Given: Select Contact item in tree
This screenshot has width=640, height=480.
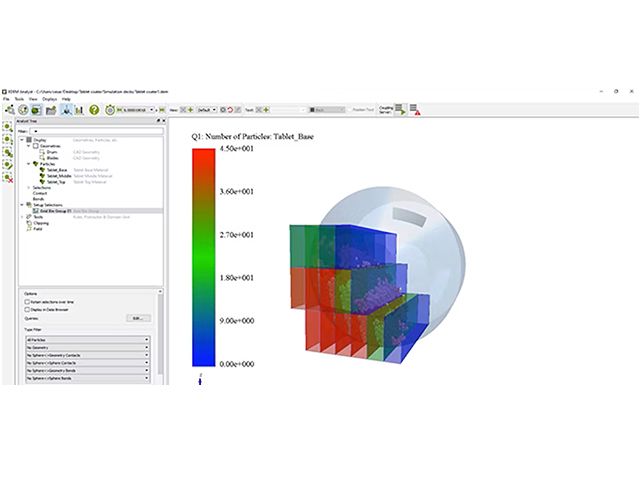Looking at the screenshot, I should click(x=40, y=193).
